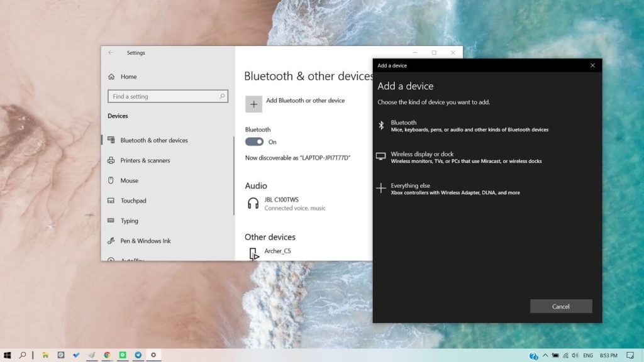Click the Home icon in Settings sidebar

111,77
